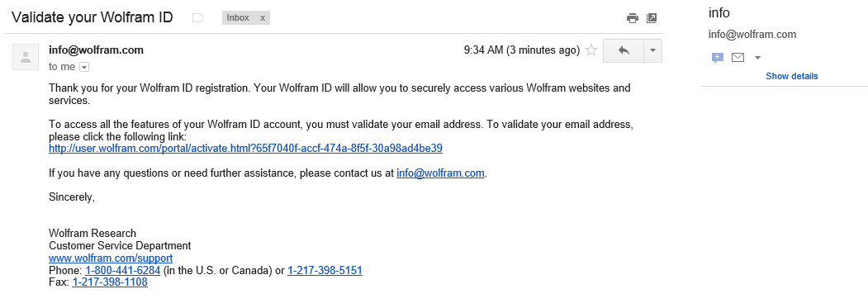
Task: Email the contact via envelope icon
Action: coord(738,57)
